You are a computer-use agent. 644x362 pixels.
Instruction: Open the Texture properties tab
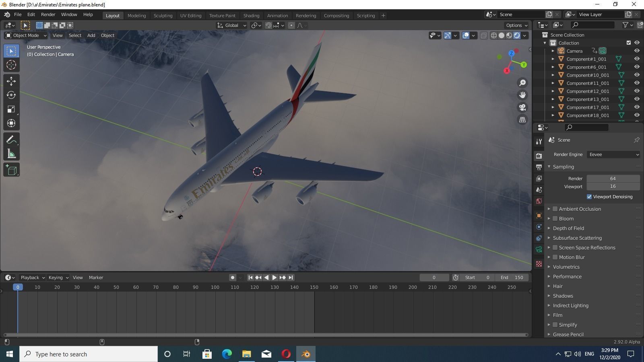[x=539, y=264]
